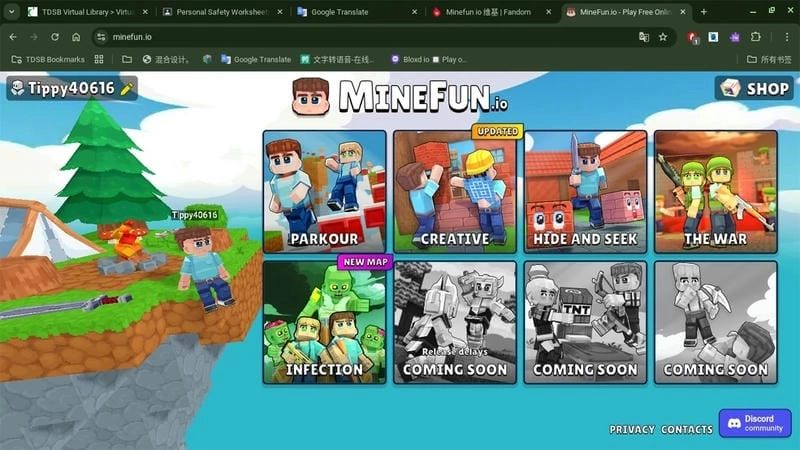Bookmark this page with the star icon
This screenshot has height=450, width=800.
tap(663, 37)
